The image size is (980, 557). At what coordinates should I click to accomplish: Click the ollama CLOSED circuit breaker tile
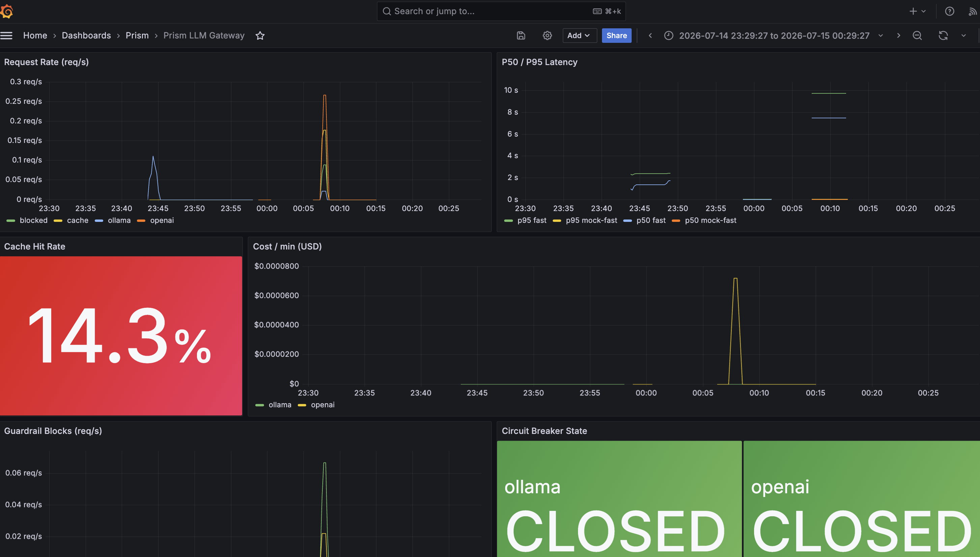click(619, 499)
